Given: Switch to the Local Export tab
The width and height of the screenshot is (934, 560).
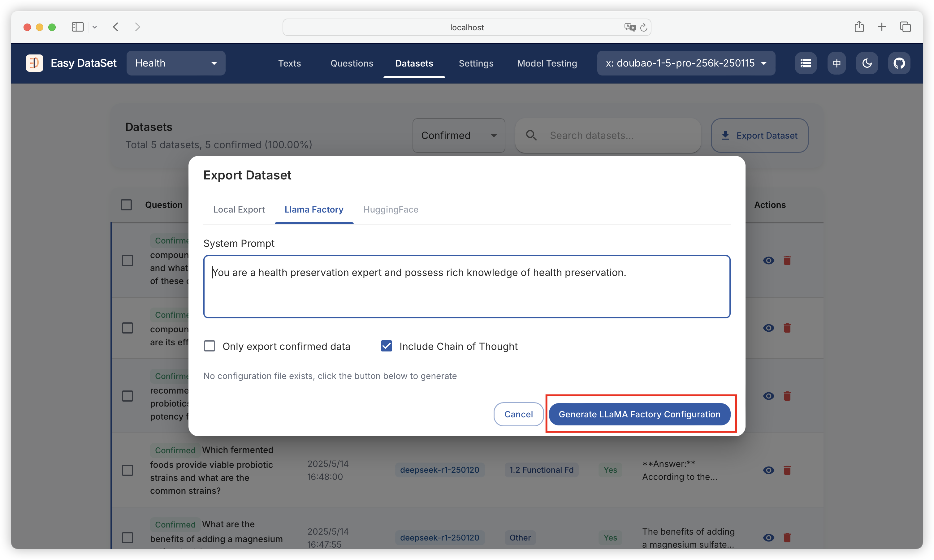Looking at the screenshot, I should click(x=239, y=209).
